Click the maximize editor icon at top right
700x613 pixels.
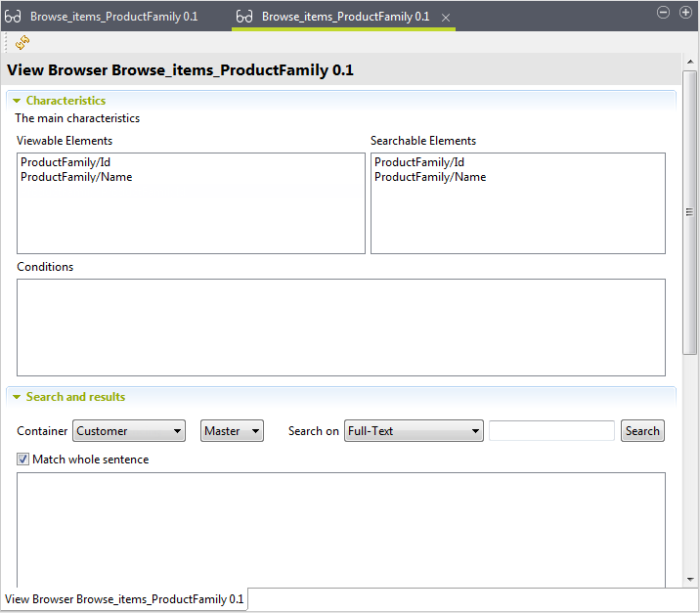pos(683,13)
